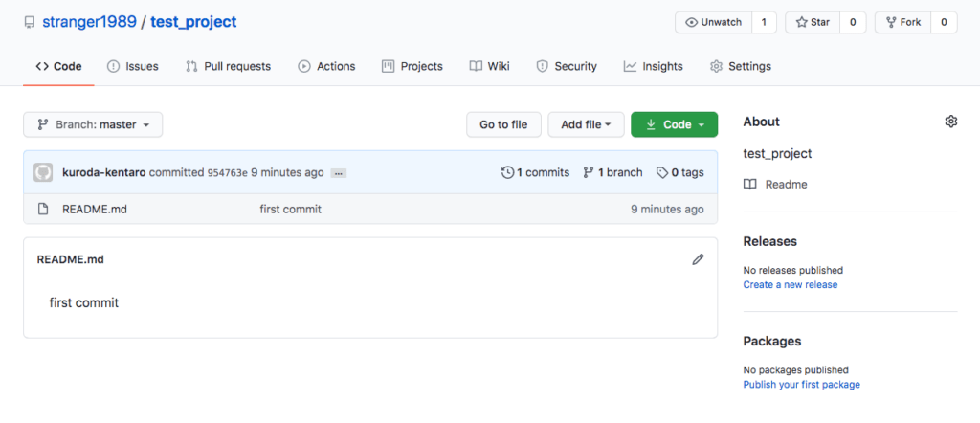Click the repository icon beside stranger1989
The height and width of the screenshot is (423, 980).
(x=29, y=23)
